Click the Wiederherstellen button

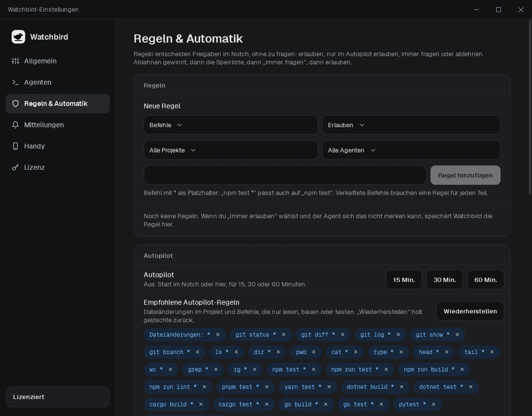point(470,311)
